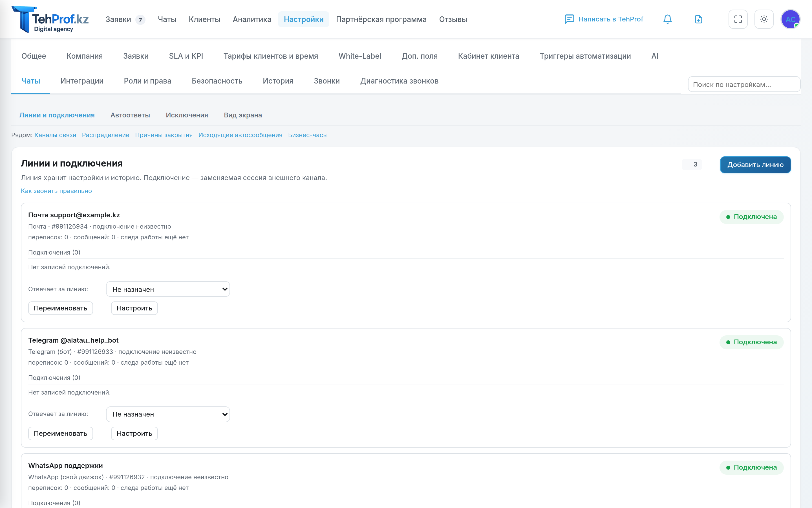Open the Заявки settings tab
812x508 pixels.
(136, 56)
